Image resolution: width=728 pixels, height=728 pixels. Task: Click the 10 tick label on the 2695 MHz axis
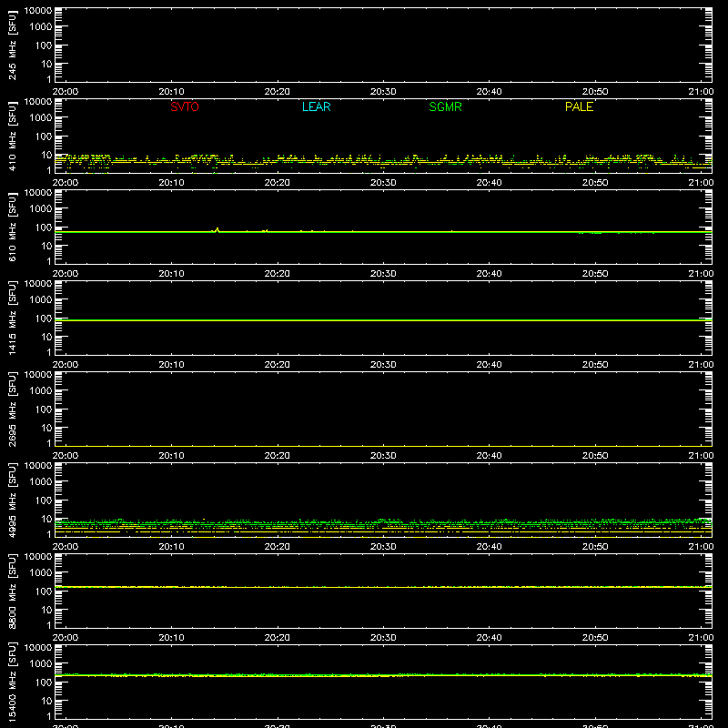point(46,428)
